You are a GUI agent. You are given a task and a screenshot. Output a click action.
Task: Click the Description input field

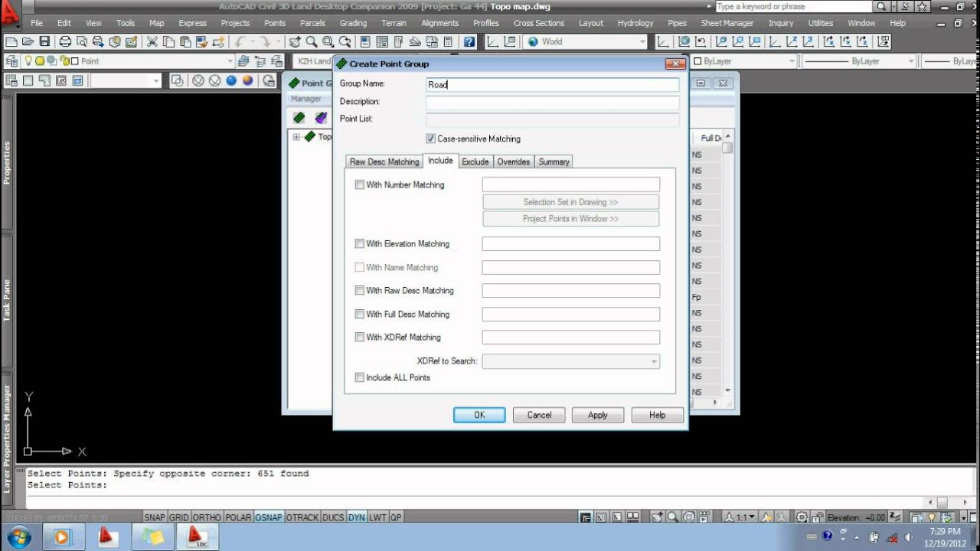point(552,103)
